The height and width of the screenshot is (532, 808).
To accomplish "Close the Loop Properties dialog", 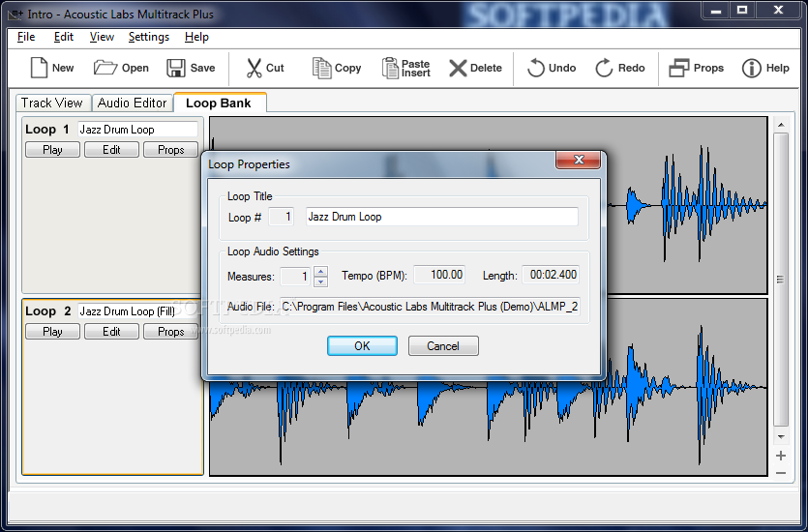I will click(578, 160).
